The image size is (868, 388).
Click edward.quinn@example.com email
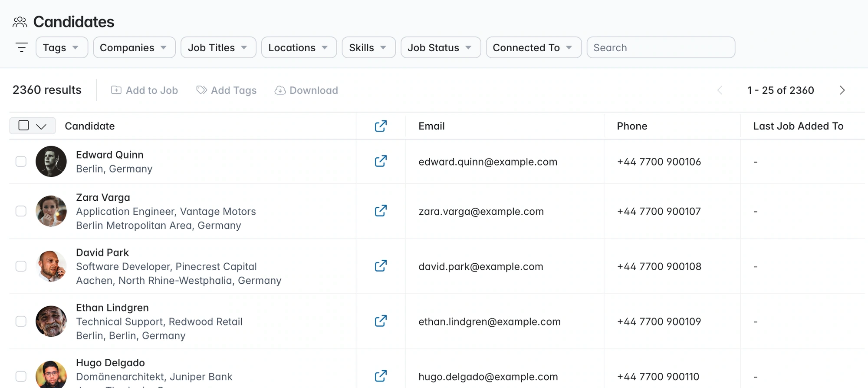[488, 162]
